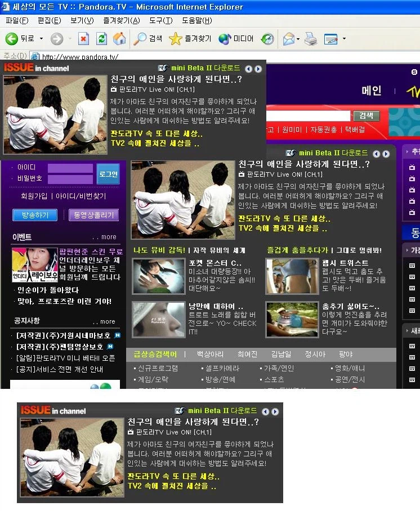420x511 pixels.
Task: Open the 보기(V) menu
Action: 82,20
